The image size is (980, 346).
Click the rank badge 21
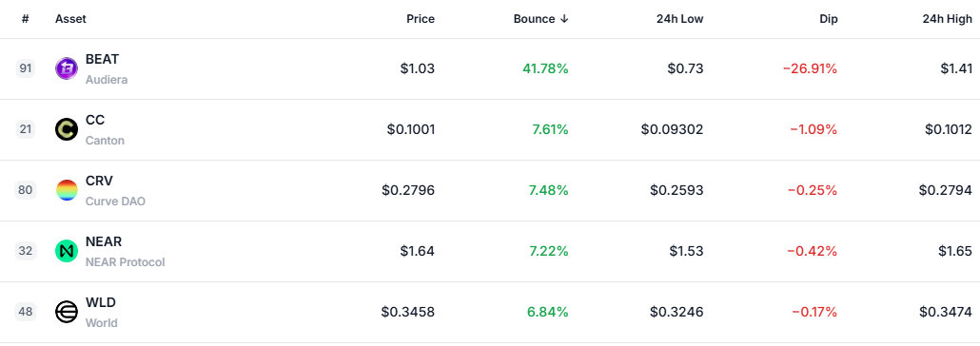pos(26,129)
